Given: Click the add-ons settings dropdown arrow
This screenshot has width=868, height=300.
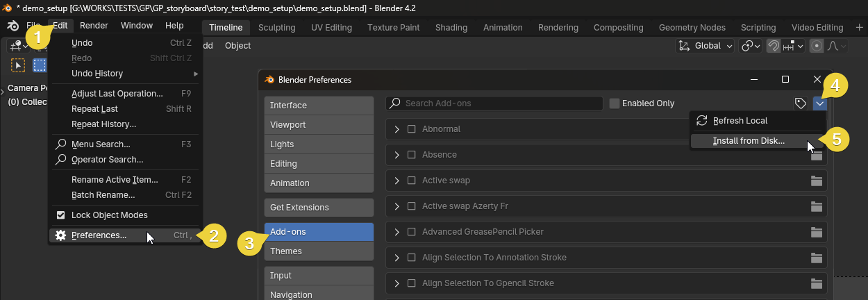Looking at the screenshot, I should coord(820,103).
